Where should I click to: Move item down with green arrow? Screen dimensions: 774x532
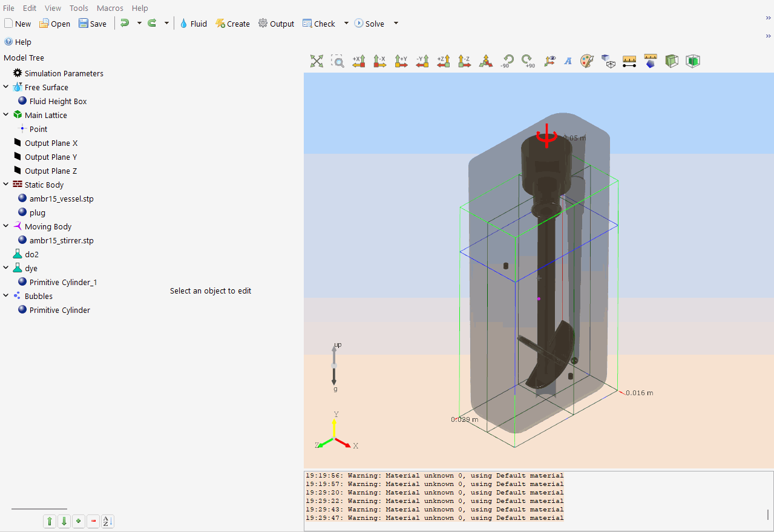64,521
